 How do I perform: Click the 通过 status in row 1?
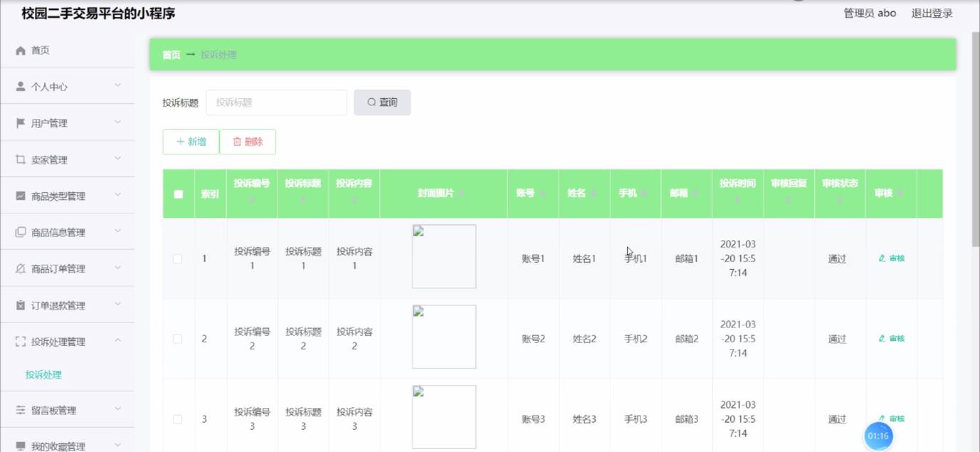838,259
